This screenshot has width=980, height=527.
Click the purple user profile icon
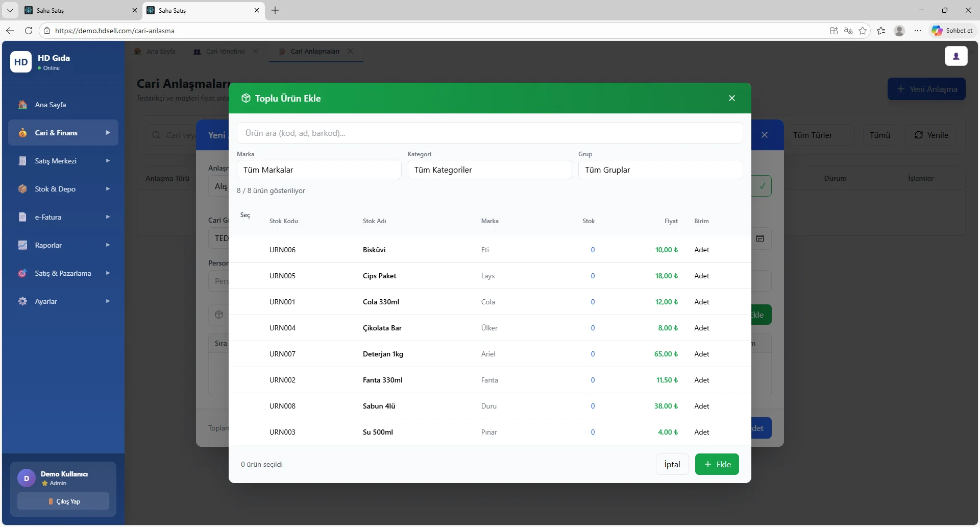955,56
